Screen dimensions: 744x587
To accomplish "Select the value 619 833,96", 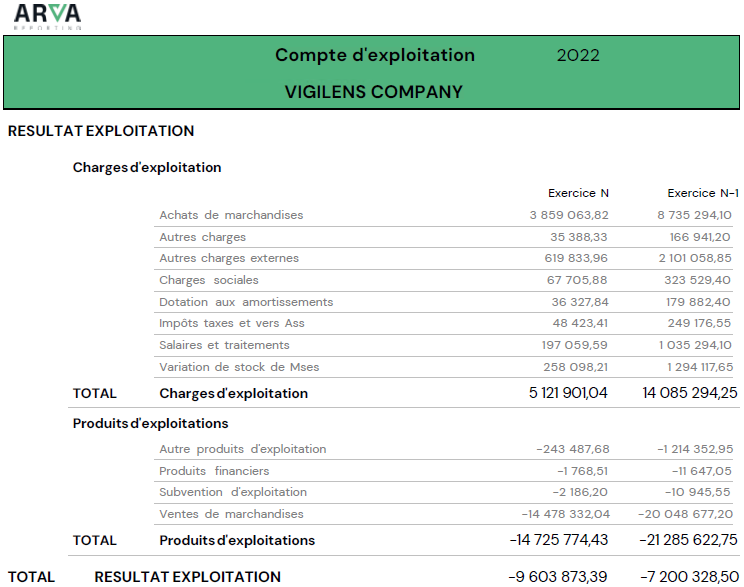I will pos(576,258).
